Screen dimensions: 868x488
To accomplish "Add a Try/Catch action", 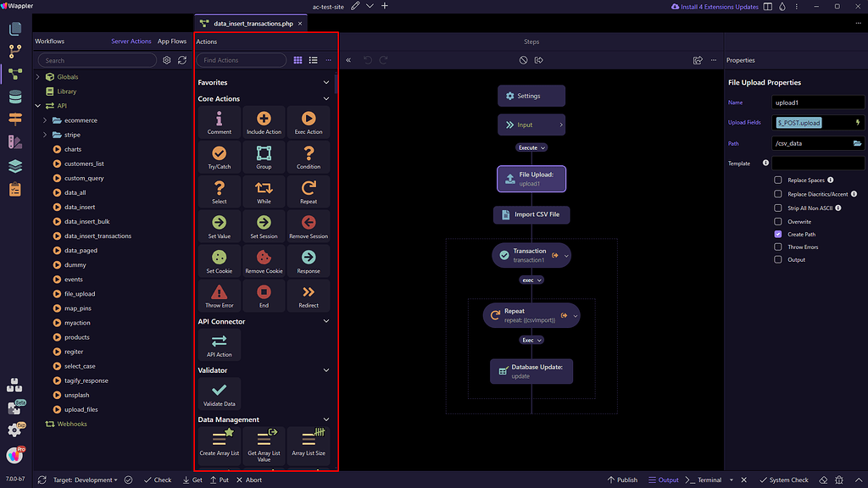I will [x=219, y=156].
